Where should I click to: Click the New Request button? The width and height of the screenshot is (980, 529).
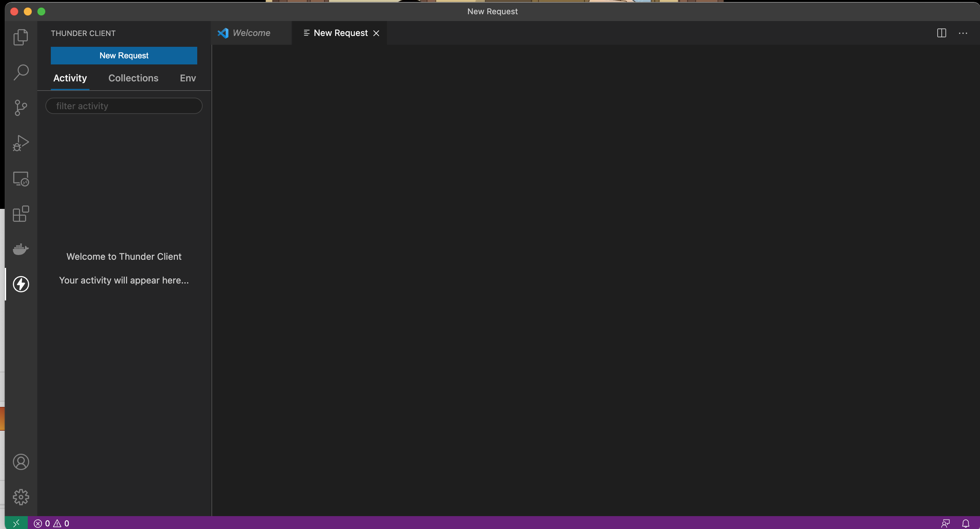click(x=124, y=56)
